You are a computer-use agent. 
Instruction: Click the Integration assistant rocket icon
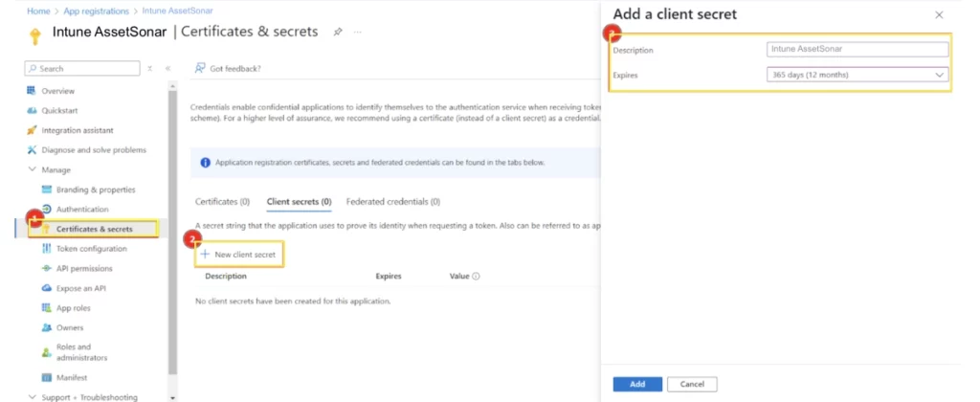32,130
